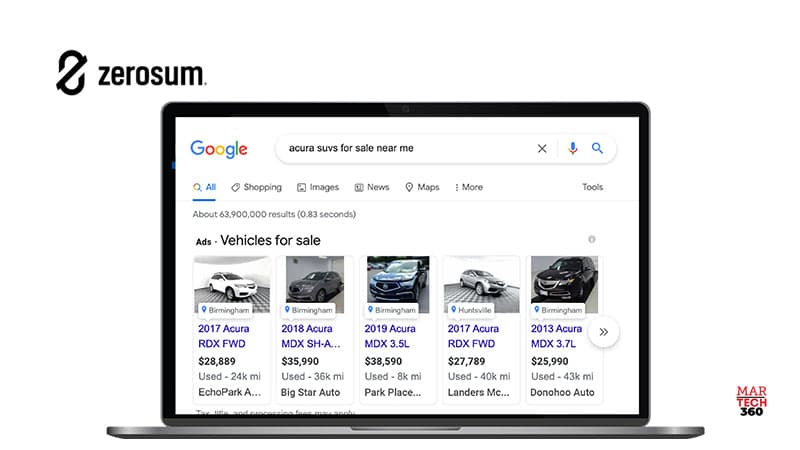The height and width of the screenshot is (450, 800).
Task: Click the Used - 8k mi text
Action: coord(393,377)
